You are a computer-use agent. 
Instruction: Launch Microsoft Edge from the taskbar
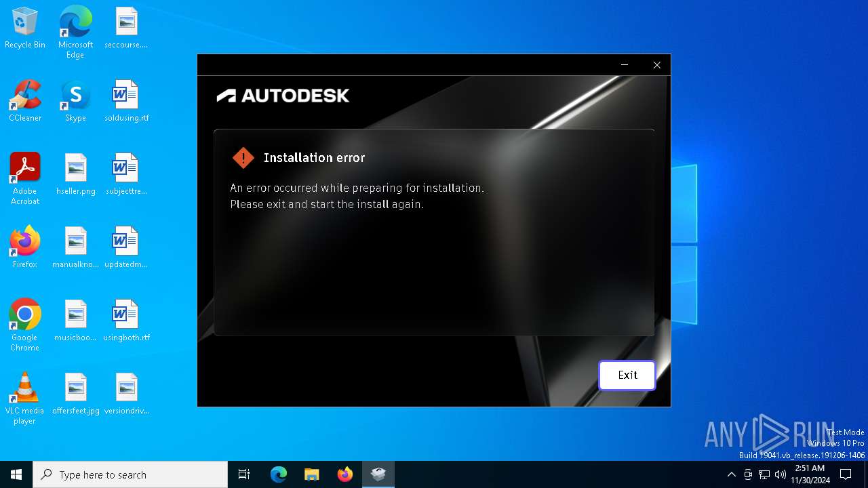[x=279, y=474]
